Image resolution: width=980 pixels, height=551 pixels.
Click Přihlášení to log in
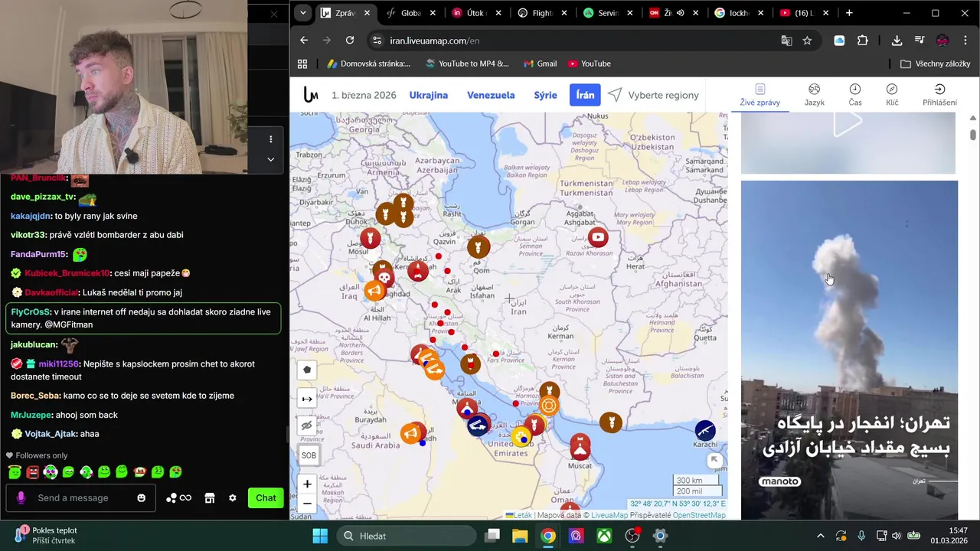[x=939, y=95]
